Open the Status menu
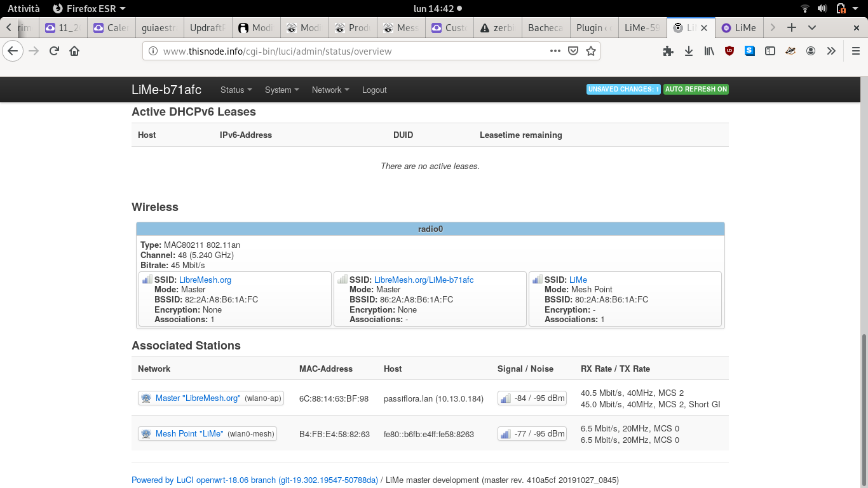This screenshot has width=868, height=488. pyautogui.click(x=236, y=90)
